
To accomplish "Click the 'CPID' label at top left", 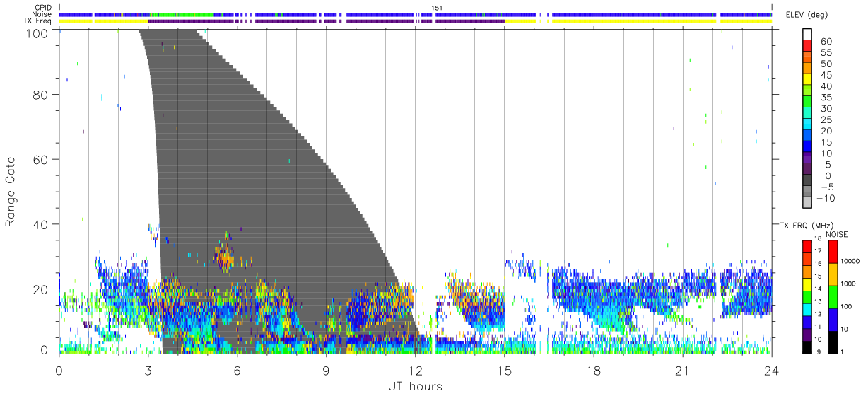I will [x=42, y=8].
